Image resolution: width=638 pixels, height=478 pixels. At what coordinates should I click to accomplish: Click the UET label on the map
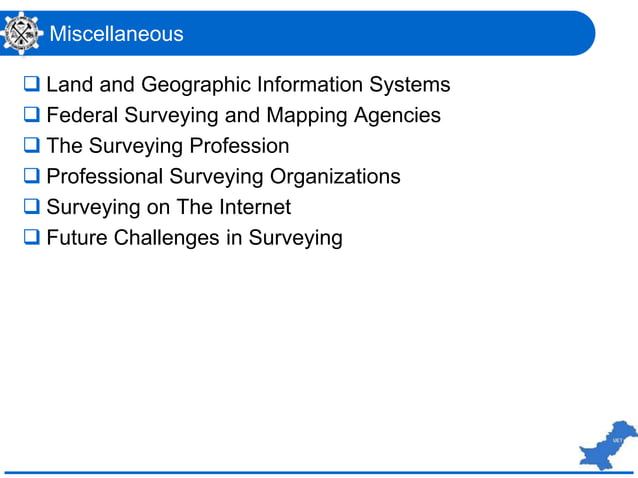pyautogui.click(x=617, y=441)
